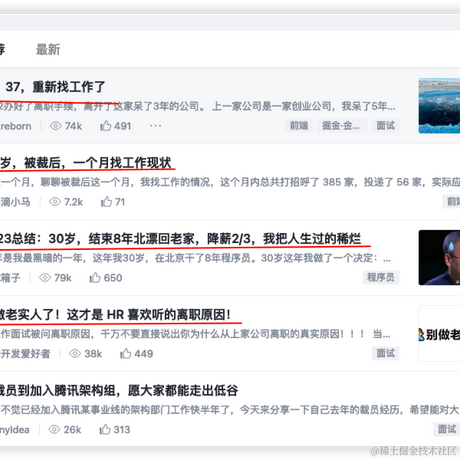460x460 pixels.
Task: Open author '开发爱好者' profile
Action: click(25, 354)
